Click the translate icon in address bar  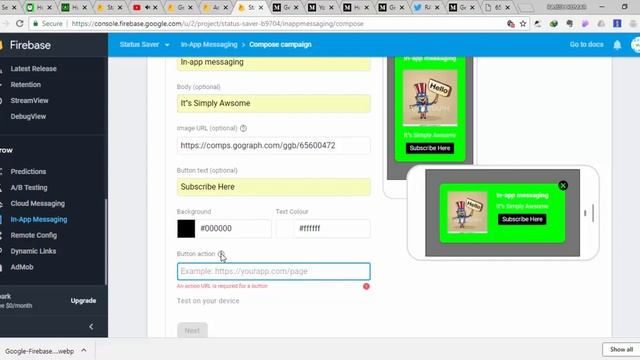click(x=511, y=24)
